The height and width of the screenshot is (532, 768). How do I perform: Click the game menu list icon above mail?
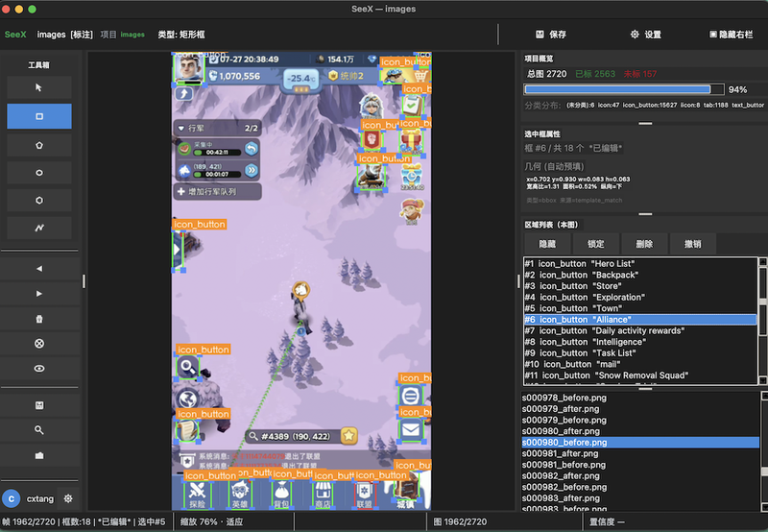coord(410,396)
